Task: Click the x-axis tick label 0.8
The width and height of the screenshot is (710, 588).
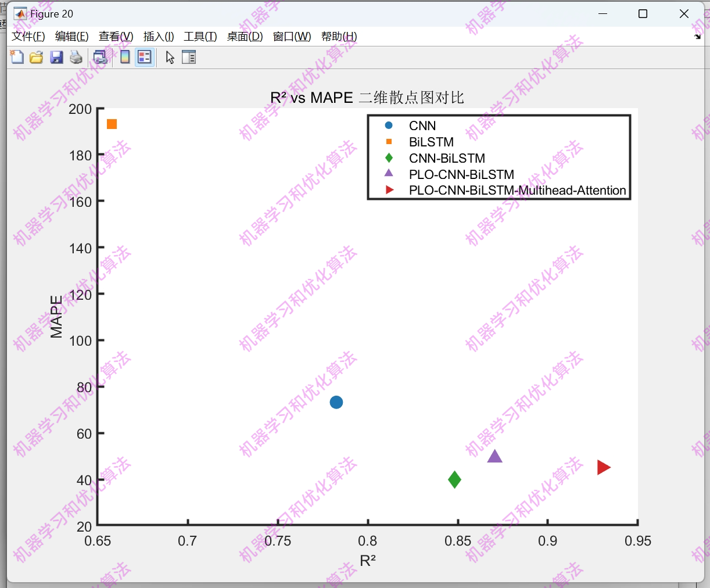Action: click(368, 541)
